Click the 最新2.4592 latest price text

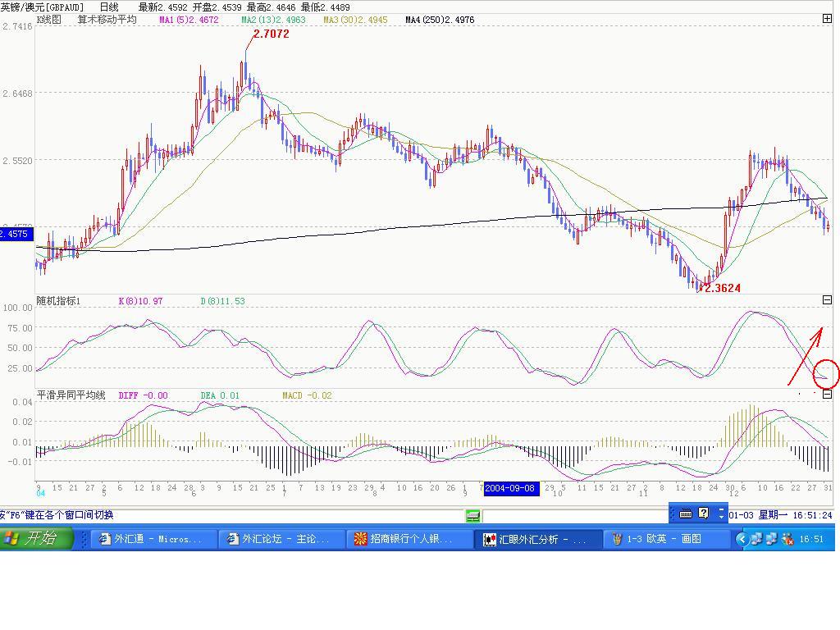pyautogui.click(x=163, y=7)
